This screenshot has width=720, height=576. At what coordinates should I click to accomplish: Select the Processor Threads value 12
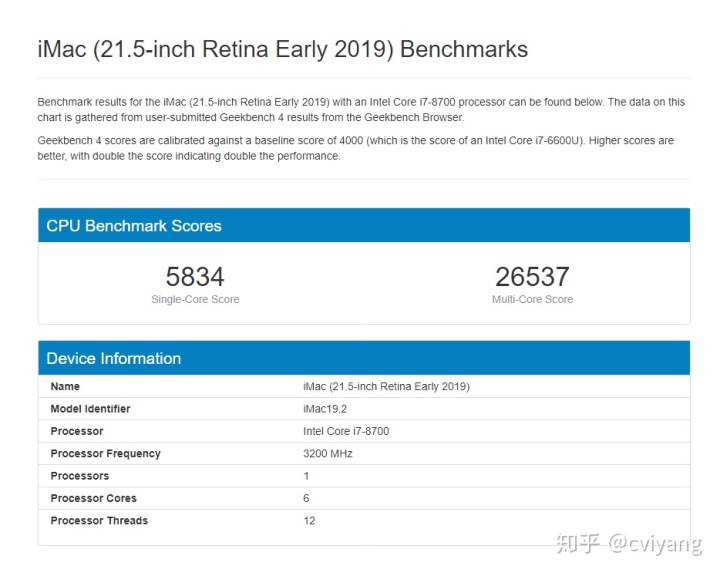coord(309,521)
